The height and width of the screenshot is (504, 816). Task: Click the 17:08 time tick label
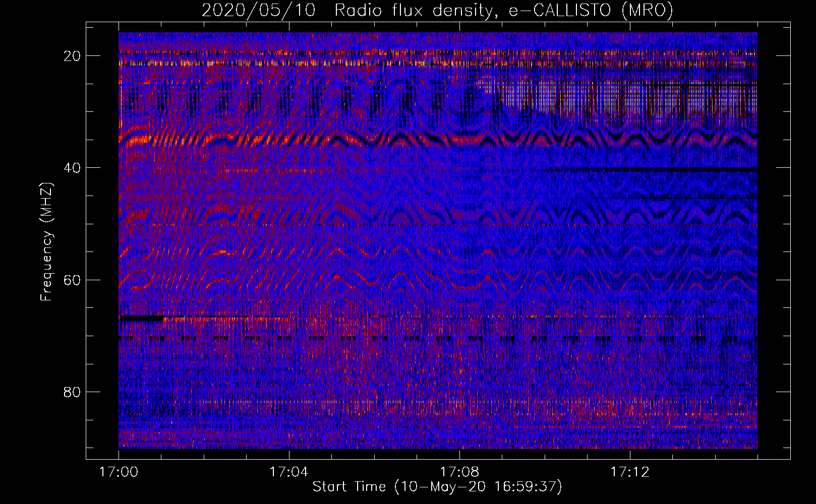[459, 472]
